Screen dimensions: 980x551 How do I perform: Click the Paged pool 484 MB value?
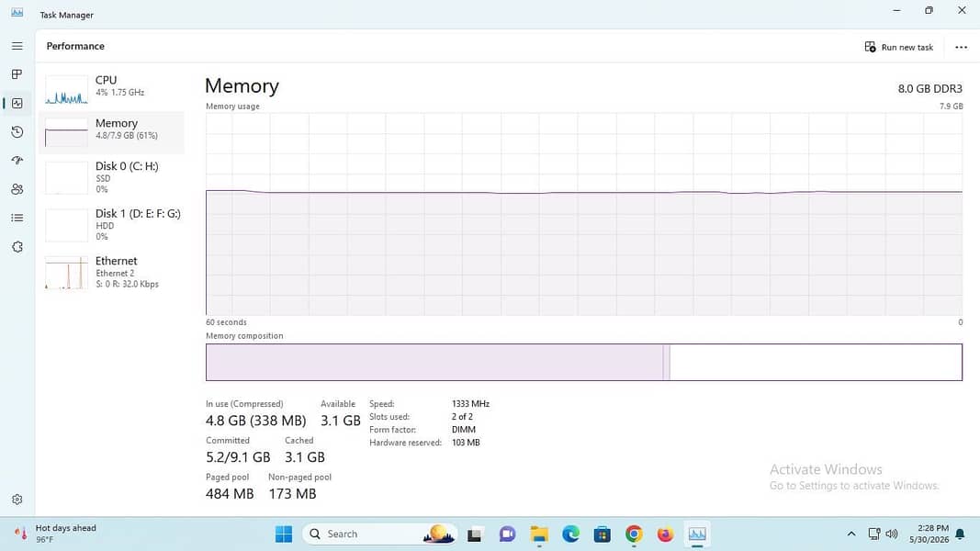tap(230, 494)
